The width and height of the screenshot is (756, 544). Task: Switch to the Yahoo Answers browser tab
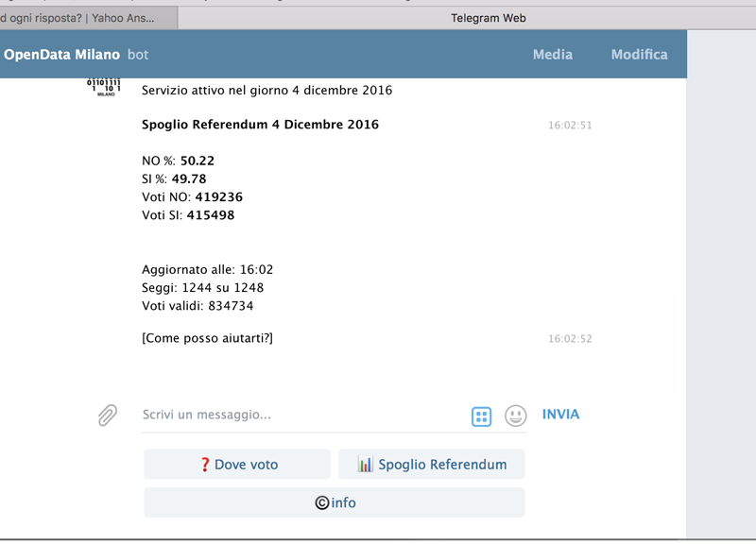pos(89,18)
